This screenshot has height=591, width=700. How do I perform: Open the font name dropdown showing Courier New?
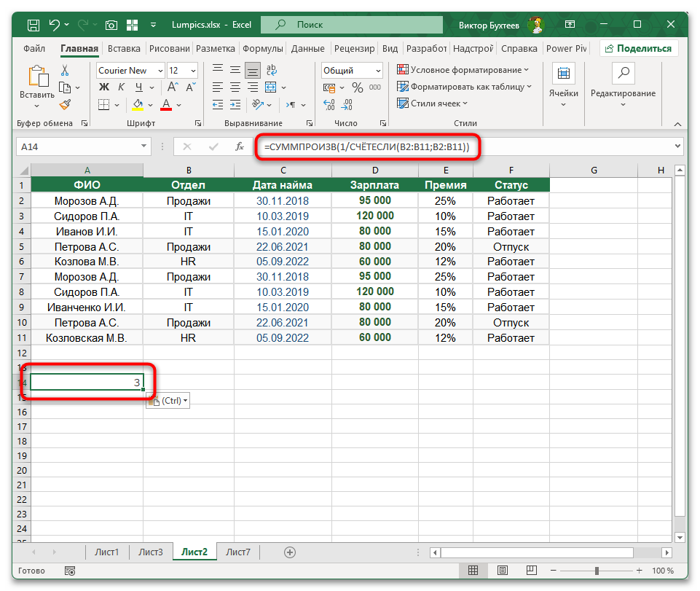pos(160,70)
